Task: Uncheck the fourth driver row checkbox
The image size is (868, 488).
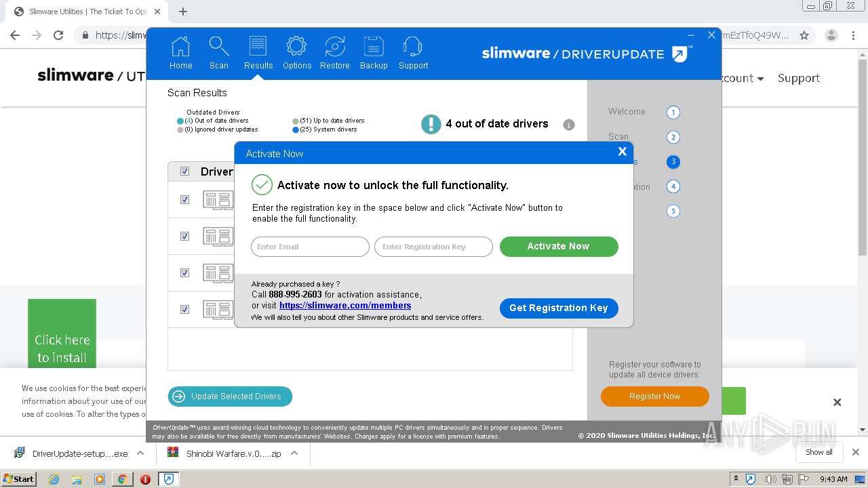Action: 184,310
